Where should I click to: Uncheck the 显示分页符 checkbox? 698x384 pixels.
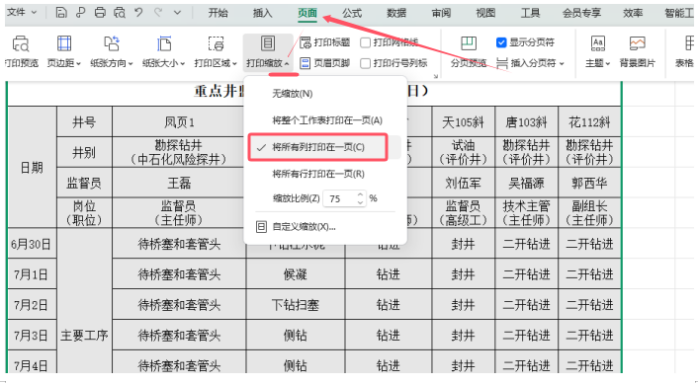point(501,43)
